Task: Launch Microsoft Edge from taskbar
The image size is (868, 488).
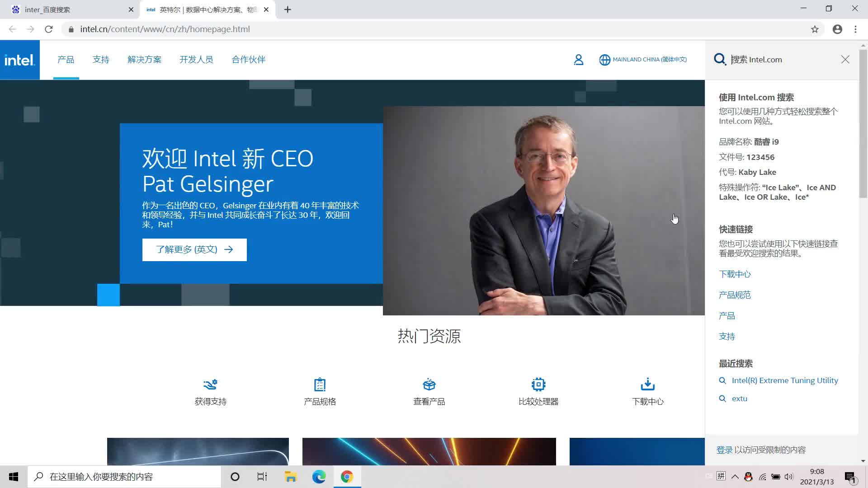Action: [319, 477]
